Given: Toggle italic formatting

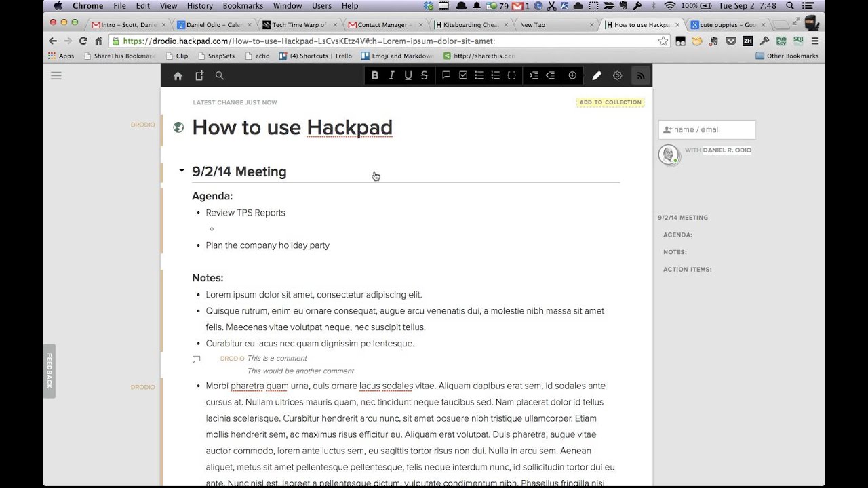Looking at the screenshot, I should click(x=391, y=75).
